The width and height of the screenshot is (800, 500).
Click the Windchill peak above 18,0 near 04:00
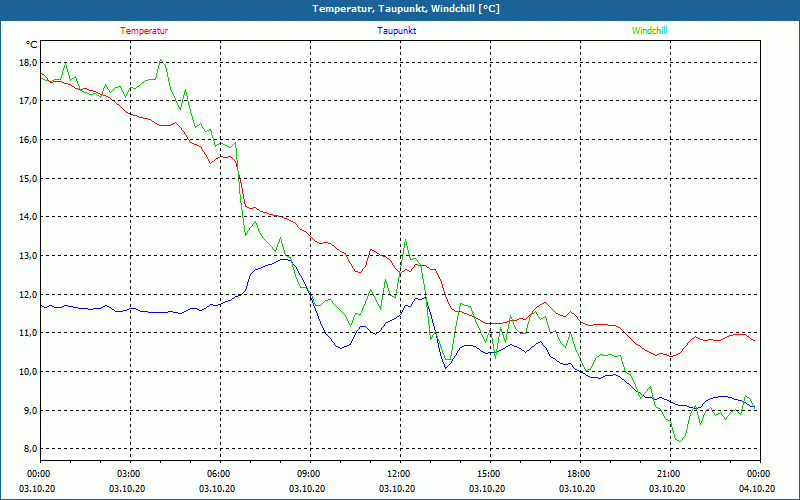[161, 60]
